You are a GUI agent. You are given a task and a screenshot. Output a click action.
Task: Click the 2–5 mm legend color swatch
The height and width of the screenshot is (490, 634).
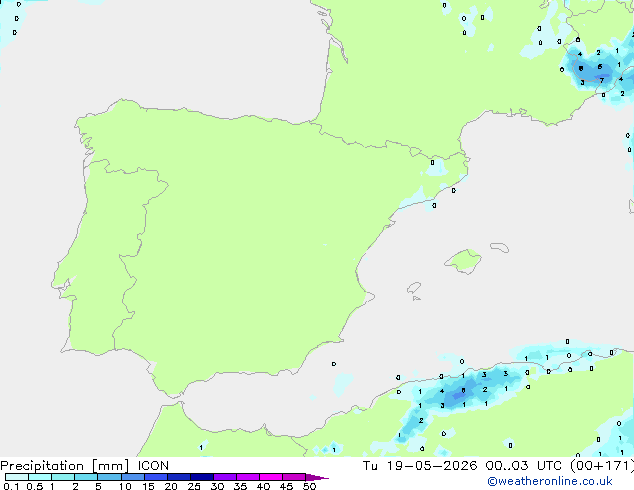coord(86,477)
